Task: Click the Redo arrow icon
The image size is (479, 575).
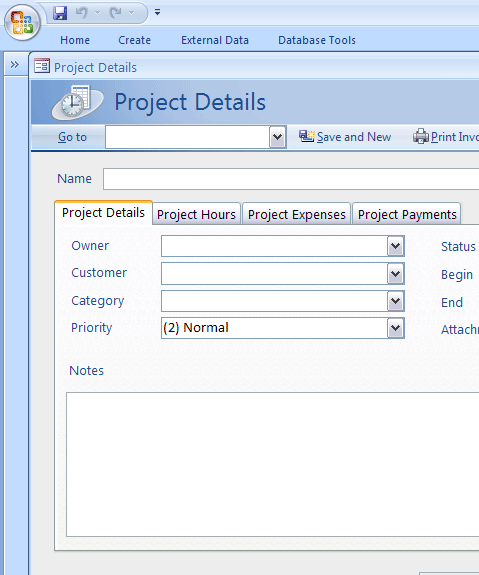Action: click(116, 13)
